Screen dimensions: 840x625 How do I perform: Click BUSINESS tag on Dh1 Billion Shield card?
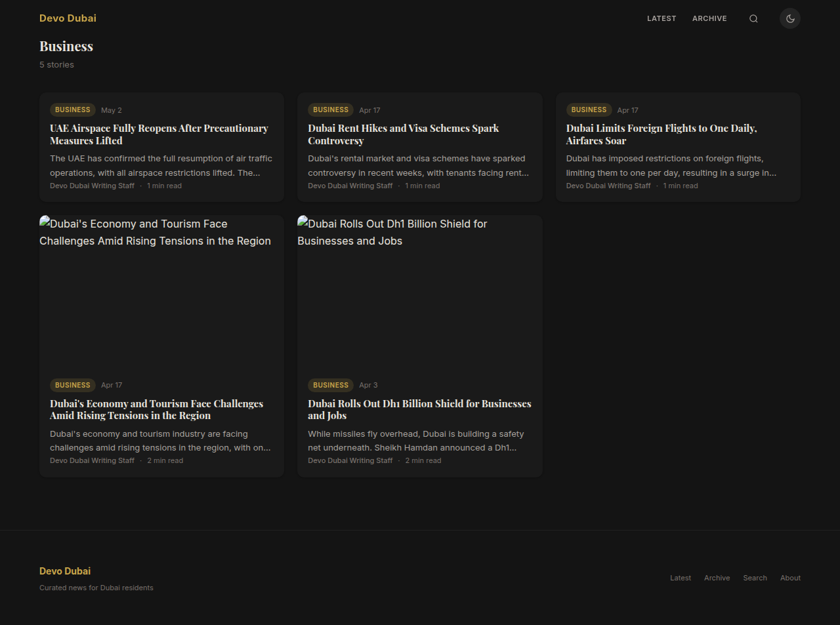[x=331, y=385]
